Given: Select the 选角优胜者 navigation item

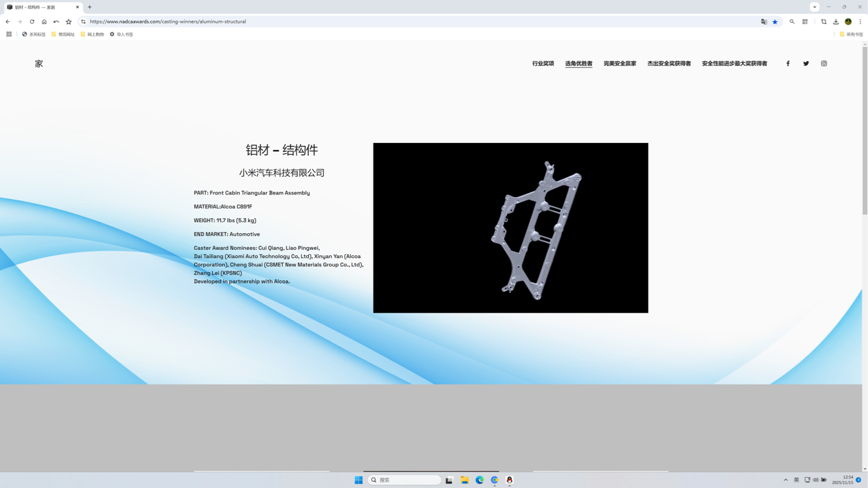Looking at the screenshot, I should point(579,64).
